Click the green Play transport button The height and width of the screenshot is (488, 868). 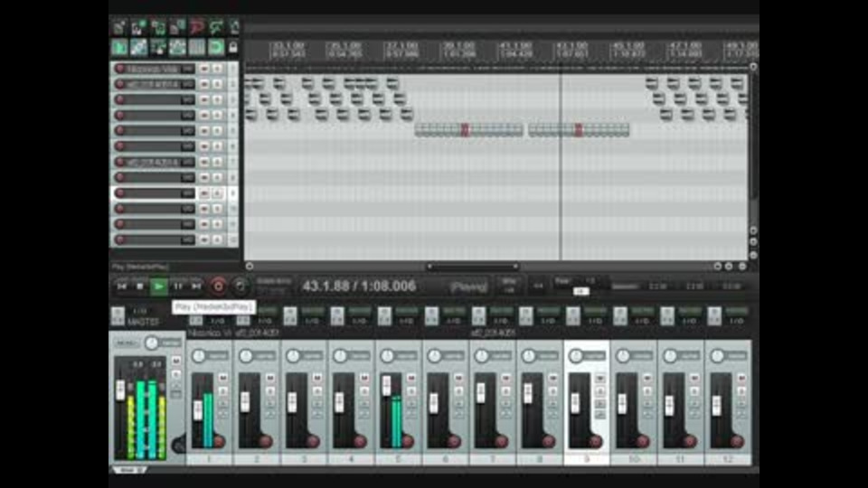pos(159,286)
